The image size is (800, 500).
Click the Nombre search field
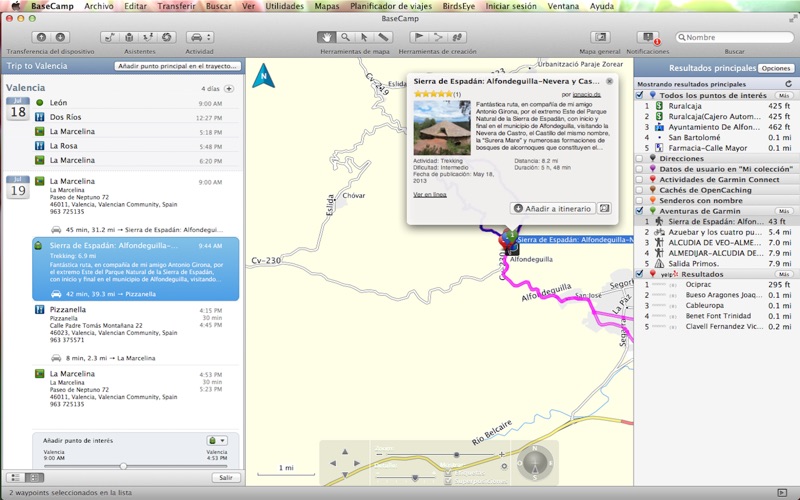735,37
